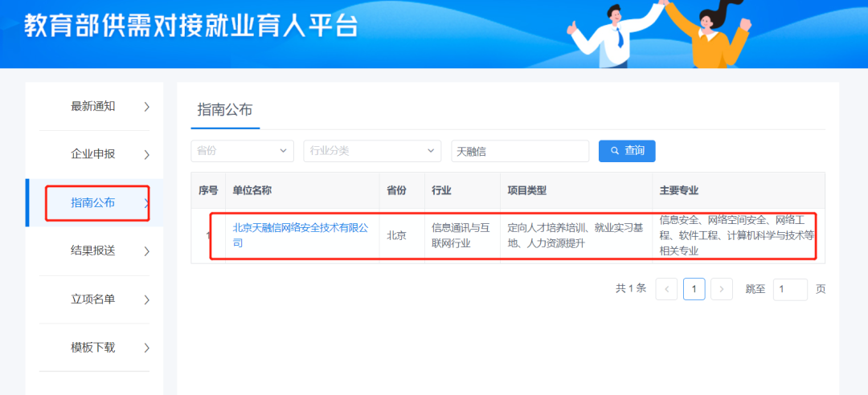This screenshot has height=395, width=868.
Task: Expand the 行业分类 industry dropdown
Action: click(371, 151)
